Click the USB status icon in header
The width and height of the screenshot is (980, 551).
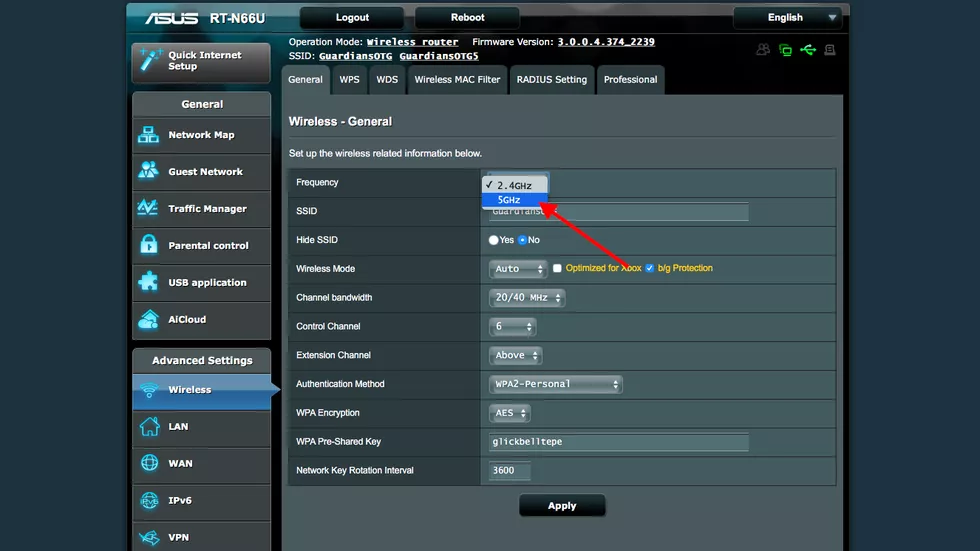808,50
